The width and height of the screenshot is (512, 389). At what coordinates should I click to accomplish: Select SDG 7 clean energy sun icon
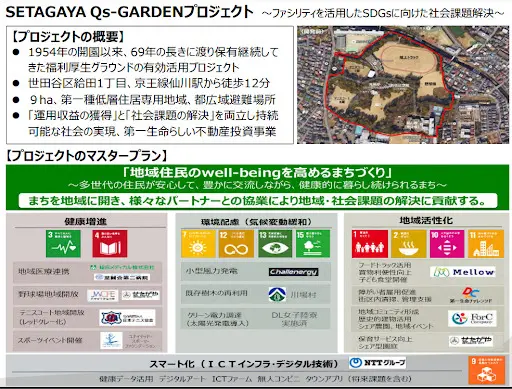198,244
